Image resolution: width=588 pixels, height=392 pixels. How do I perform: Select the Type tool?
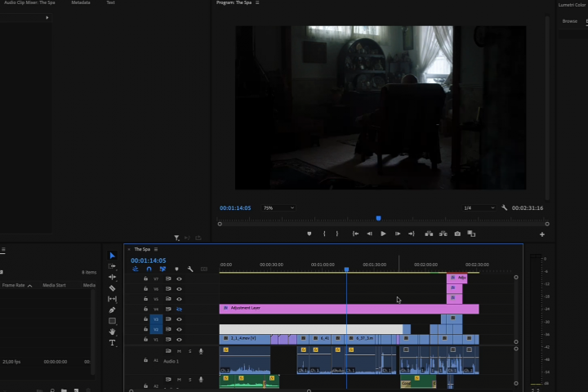(112, 342)
